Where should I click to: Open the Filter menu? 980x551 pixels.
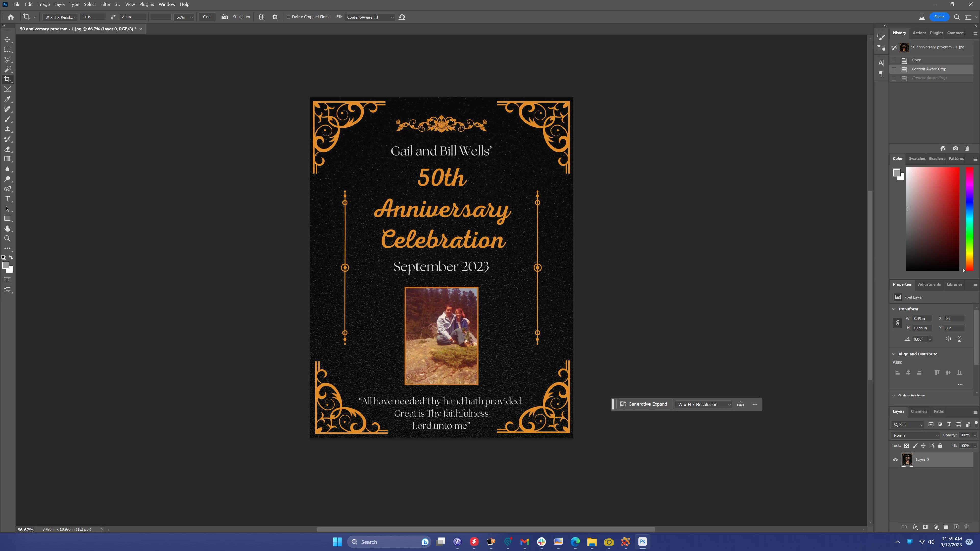(105, 4)
